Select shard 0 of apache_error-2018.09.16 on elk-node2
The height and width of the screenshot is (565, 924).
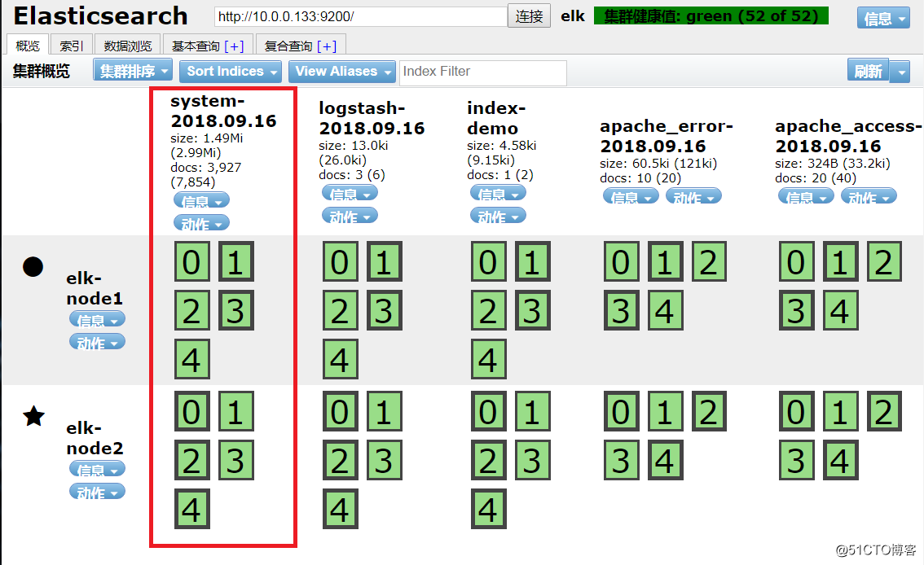622,411
